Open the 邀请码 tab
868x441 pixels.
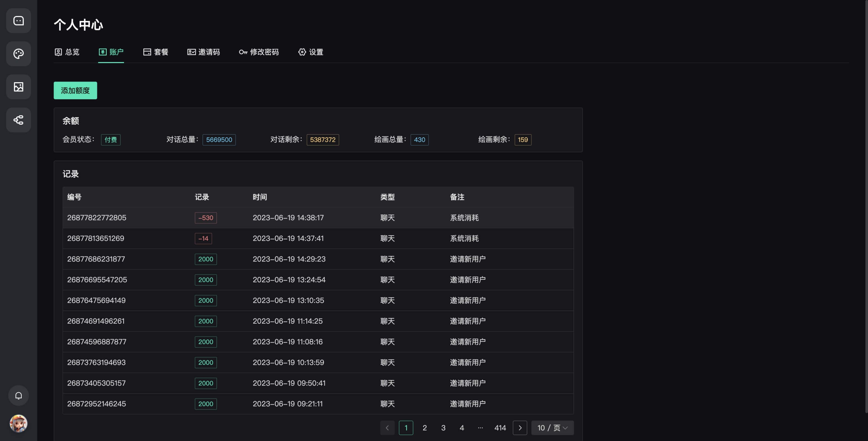[204, 52]
